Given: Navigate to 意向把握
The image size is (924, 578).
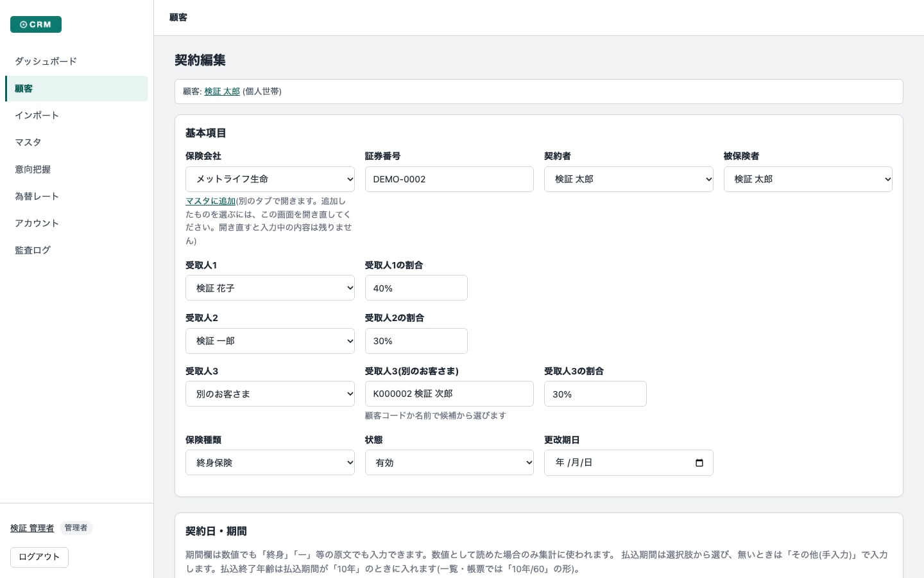Looking at the screenshot, I should [76, 170].
